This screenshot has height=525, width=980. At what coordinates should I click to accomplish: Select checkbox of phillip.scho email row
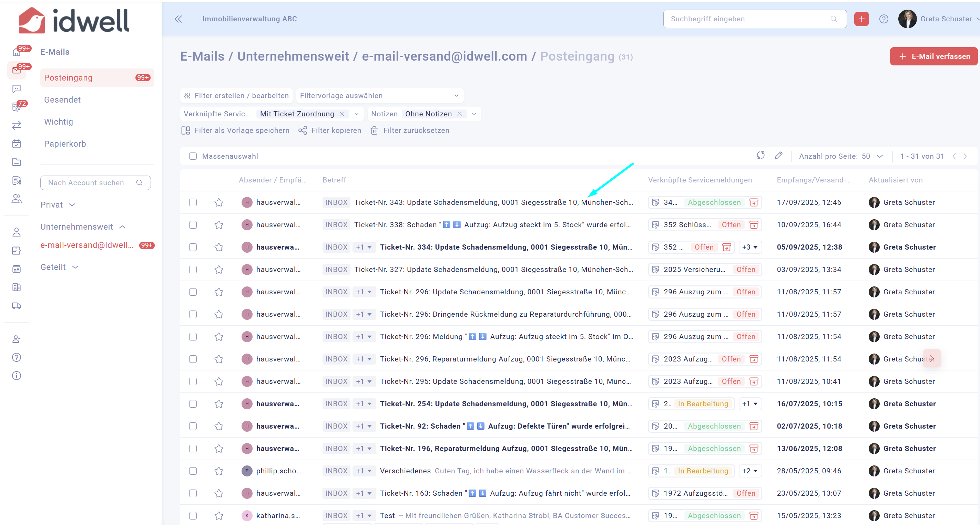193,471
